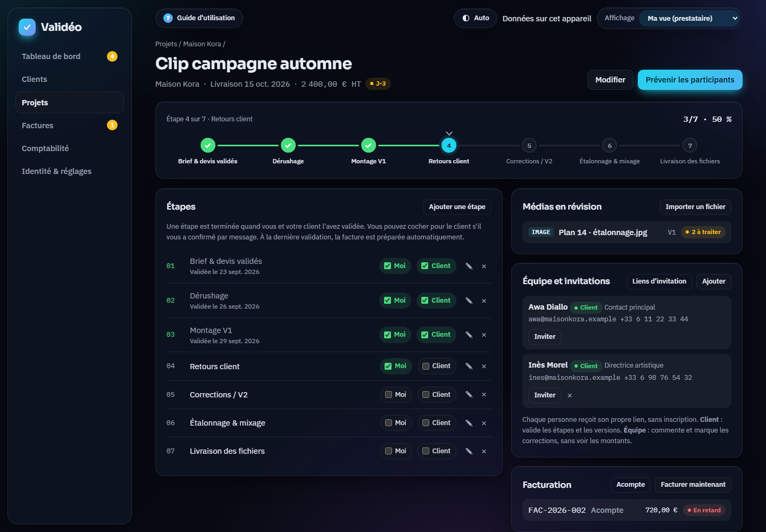Go to Comptabilité section
This screenshot has width=766, height=532.
click(70, 148)
